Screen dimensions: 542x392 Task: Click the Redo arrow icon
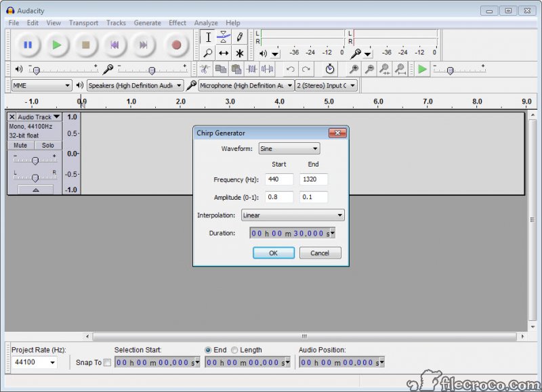click(306, 70)
